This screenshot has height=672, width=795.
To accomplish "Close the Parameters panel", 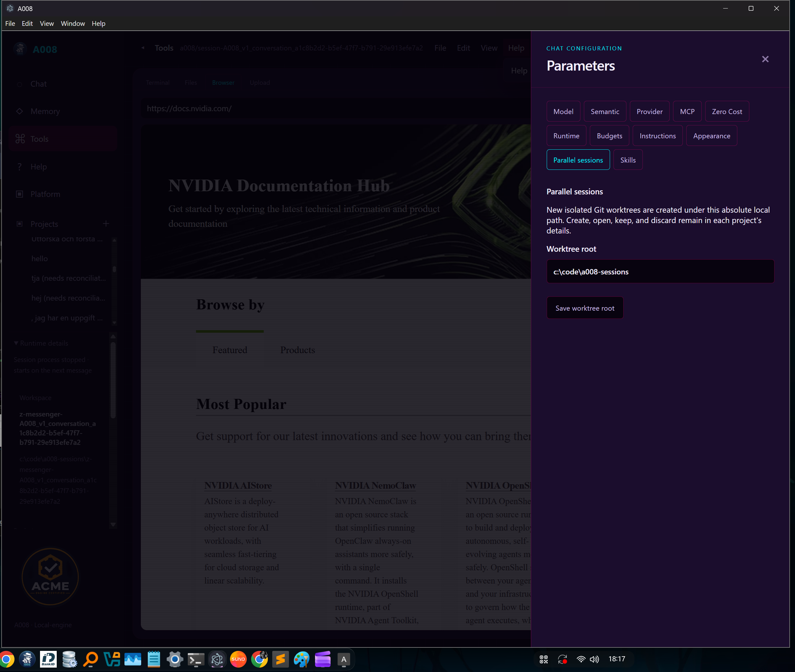I will pos(765,59).
